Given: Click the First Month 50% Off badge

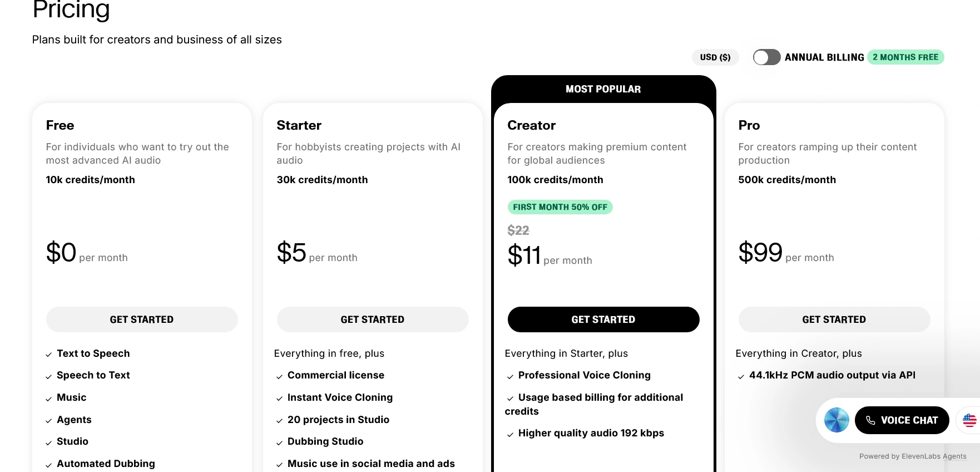Looking at the screenshot, I should 560,207.
